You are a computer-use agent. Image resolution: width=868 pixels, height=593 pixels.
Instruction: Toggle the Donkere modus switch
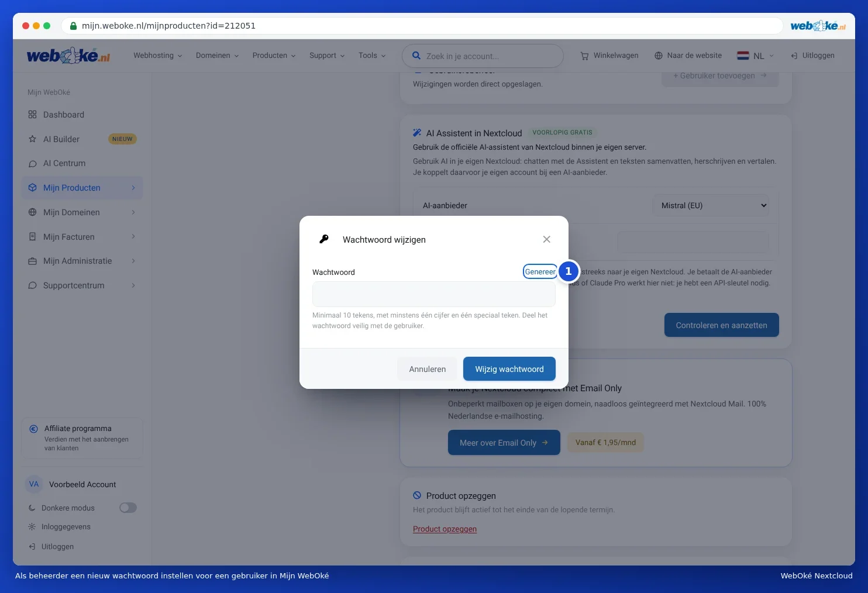coord(128,508)
